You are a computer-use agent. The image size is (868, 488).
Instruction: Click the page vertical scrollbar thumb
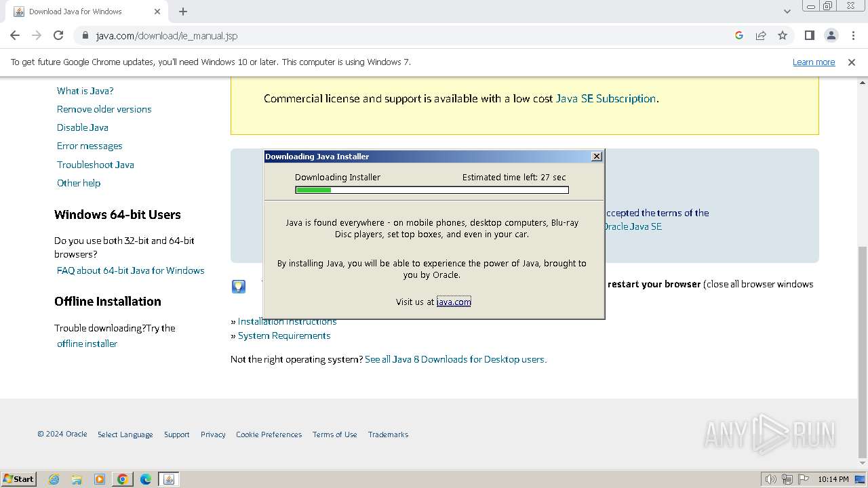coord(863,351)
